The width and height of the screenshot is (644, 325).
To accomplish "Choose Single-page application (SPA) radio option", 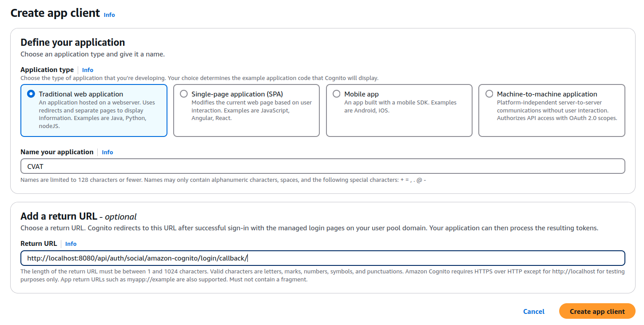I will (184, 94).
